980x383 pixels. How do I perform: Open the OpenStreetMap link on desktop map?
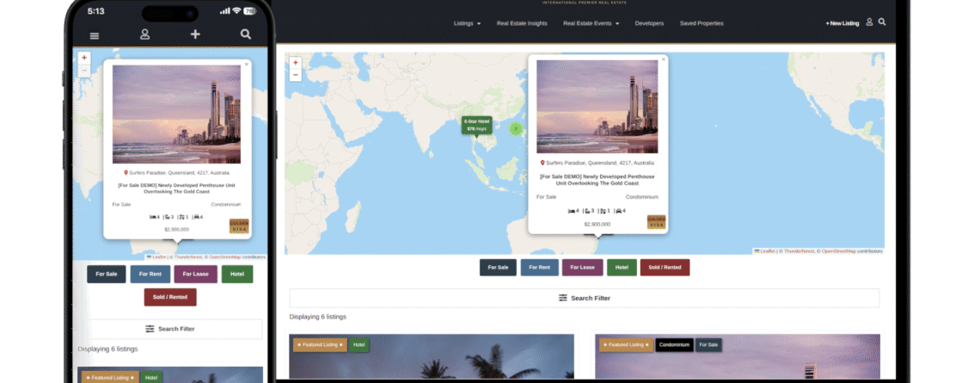pos(839,251)
